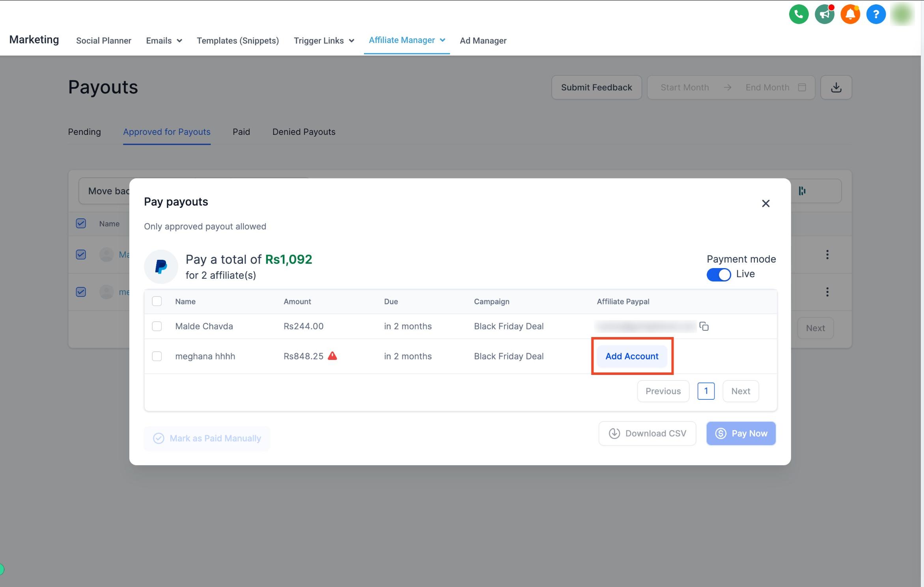The width and height of the screenshot is (924, 587).
Task: Click the blue help question mark icon
Action: tap(876, 15)
